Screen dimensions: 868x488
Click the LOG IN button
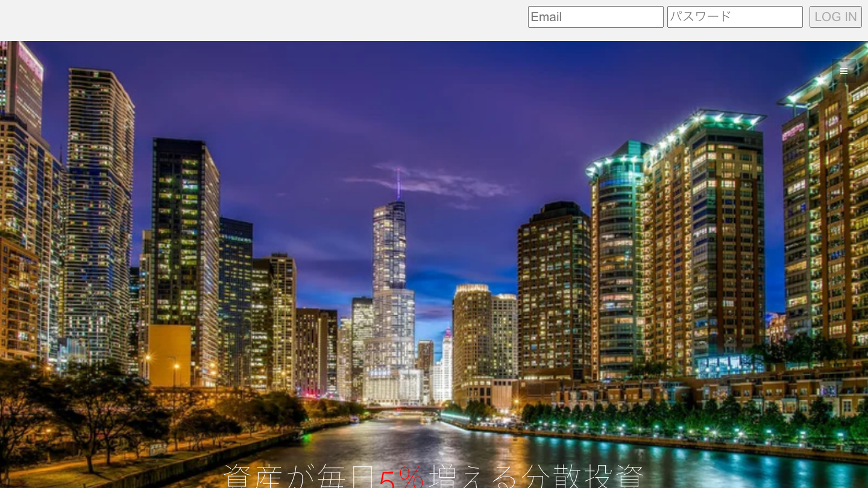point(835,17)
